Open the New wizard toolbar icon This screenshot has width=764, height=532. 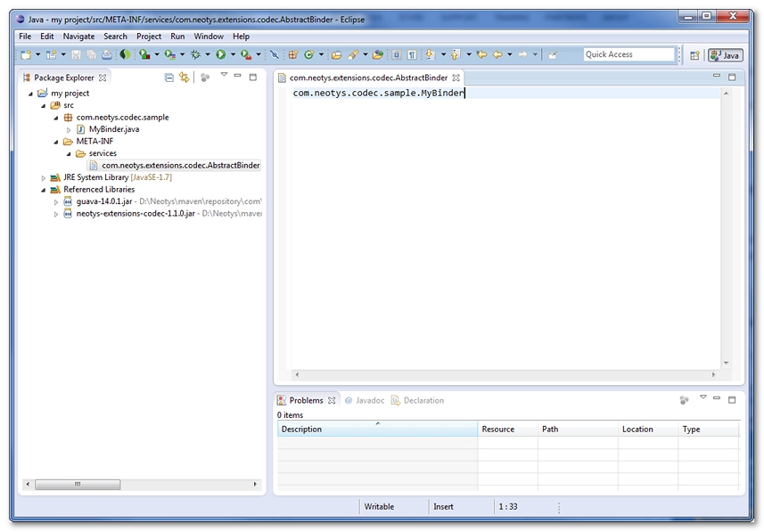point(26,55)
